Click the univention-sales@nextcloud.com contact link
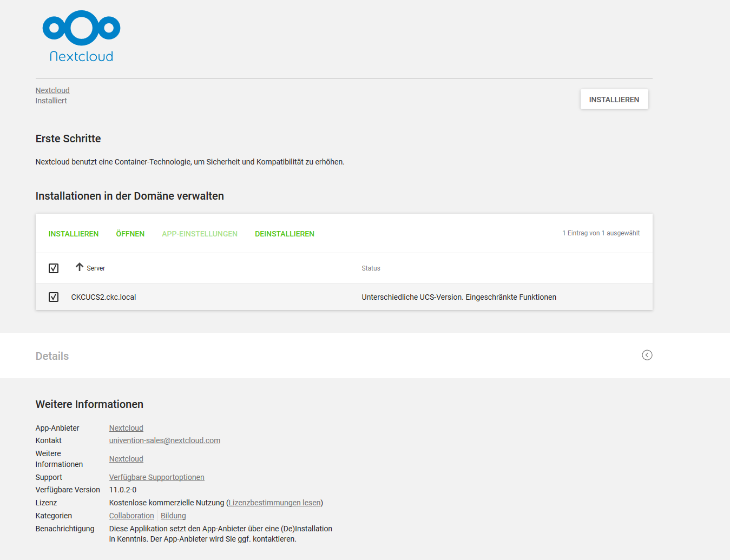The height and width of the screenshot is (560, 730). click(165, 440)
